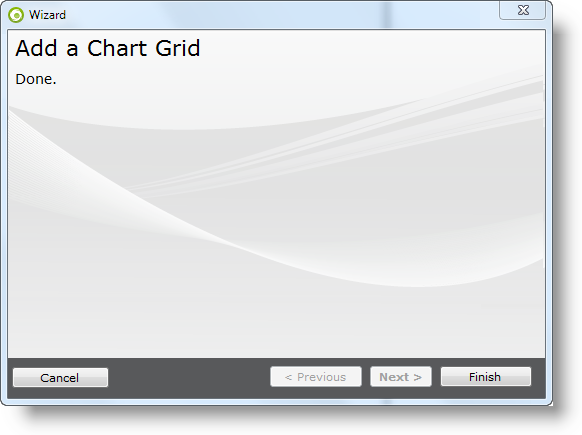Close the Wizard dialog with X

tap(523, 10)
